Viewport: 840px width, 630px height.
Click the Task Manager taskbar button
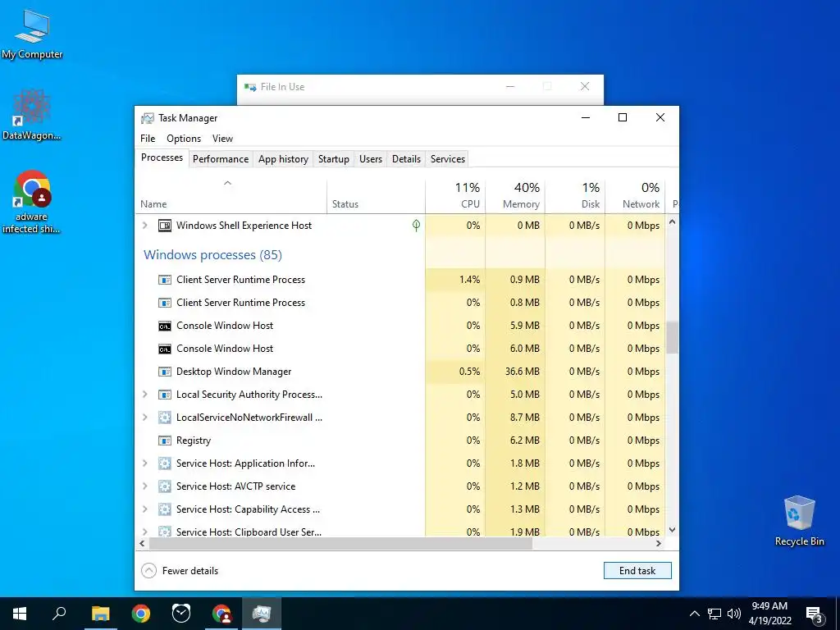tap(262, 614)
